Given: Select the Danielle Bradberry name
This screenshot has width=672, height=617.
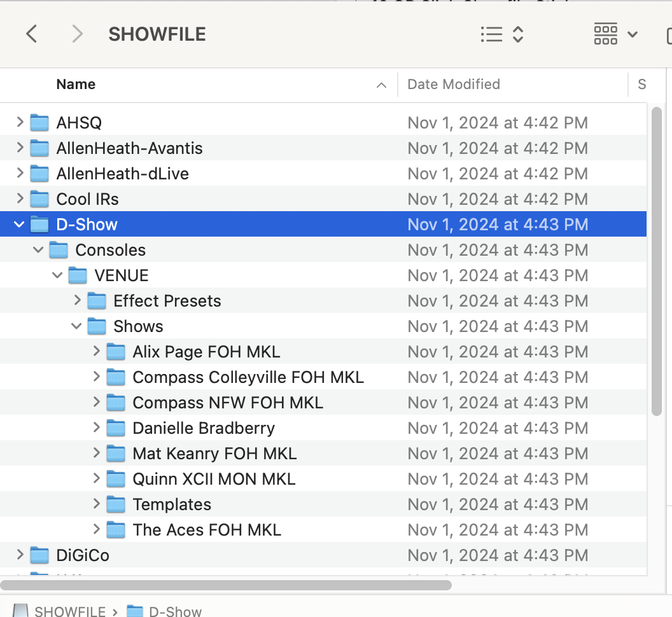Looking at the screenshot, I should [204, 428].
